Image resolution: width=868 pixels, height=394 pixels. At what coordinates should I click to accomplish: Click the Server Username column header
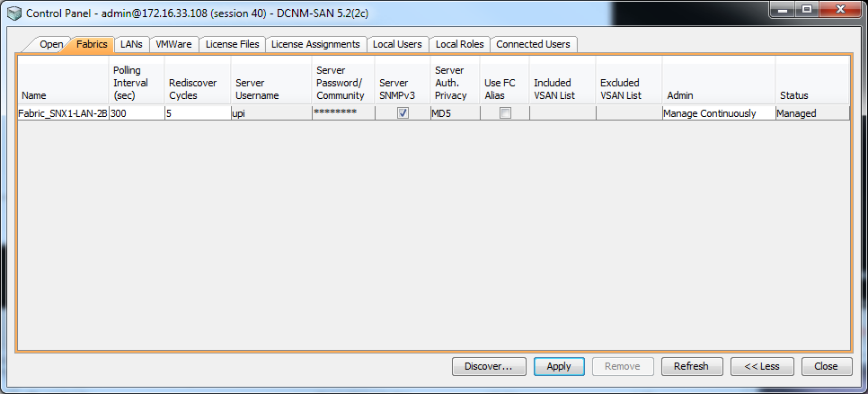[x=271, y=80]
